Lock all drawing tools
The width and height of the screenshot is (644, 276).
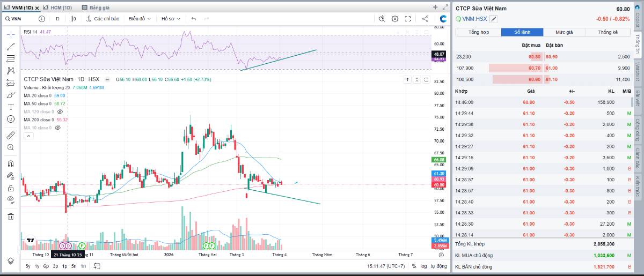[11, 188]
